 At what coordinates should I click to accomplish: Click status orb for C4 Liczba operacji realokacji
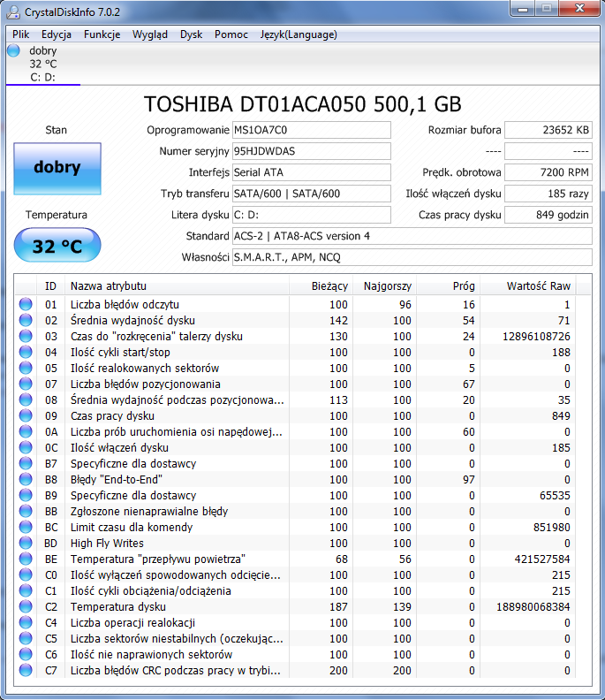pos(26,623)
